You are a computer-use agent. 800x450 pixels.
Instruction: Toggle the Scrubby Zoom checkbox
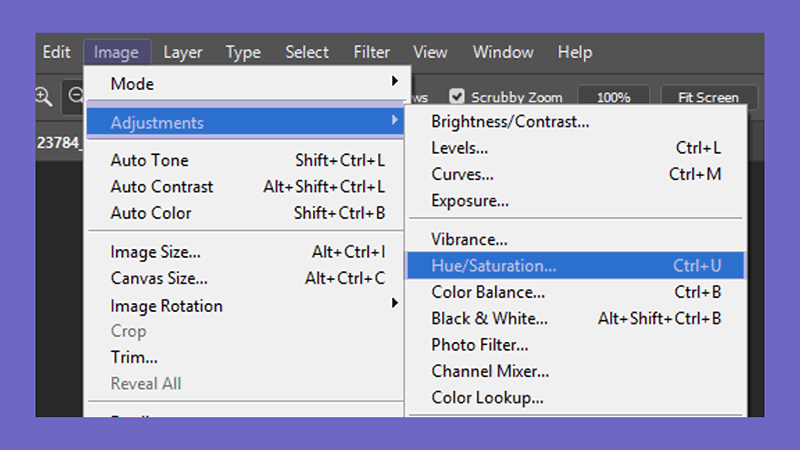coord(457,96)
